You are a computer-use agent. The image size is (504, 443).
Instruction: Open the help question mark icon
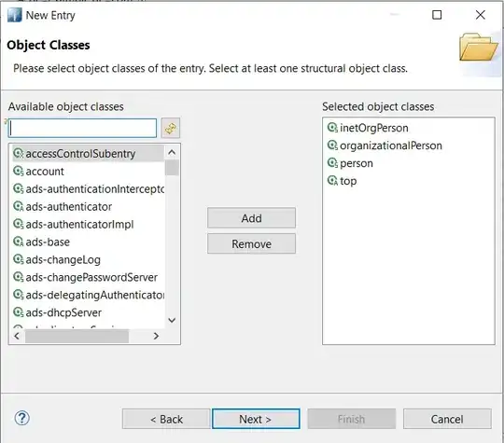22,418
